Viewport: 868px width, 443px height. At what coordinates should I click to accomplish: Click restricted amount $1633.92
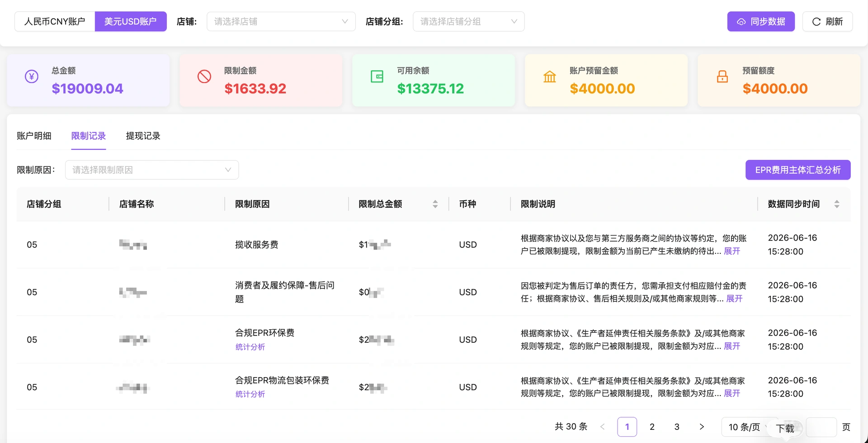(255, 89)
